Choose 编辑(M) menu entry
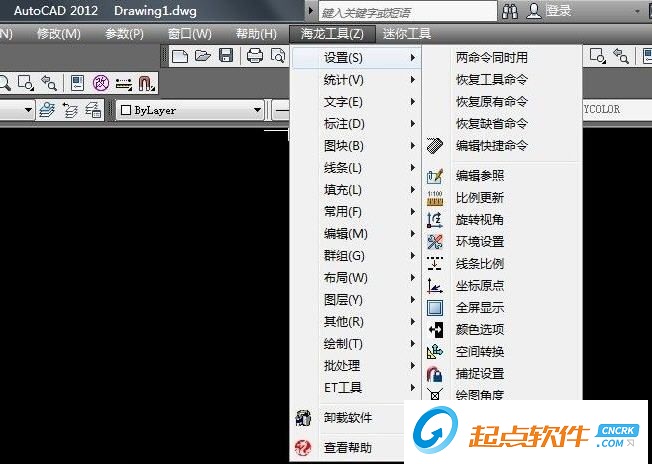The image size is (652, 464). click(x=356, y=234)
